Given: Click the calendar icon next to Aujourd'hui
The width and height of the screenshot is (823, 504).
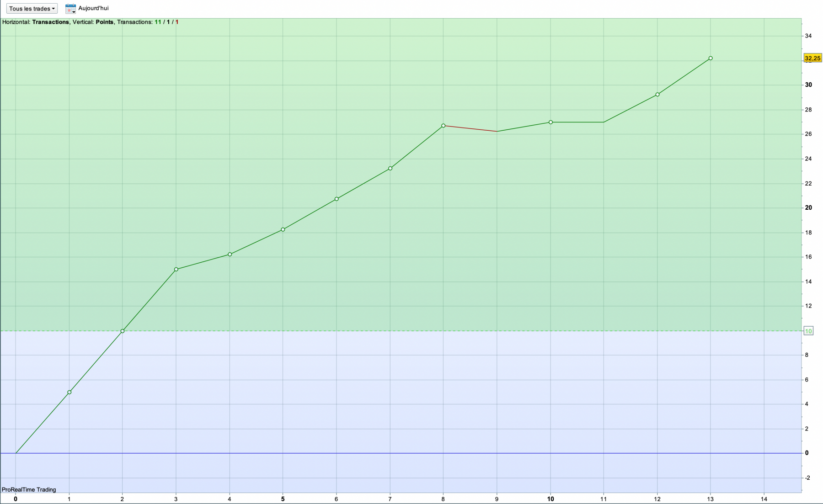Looking at the screenshot, I should 70,9.
